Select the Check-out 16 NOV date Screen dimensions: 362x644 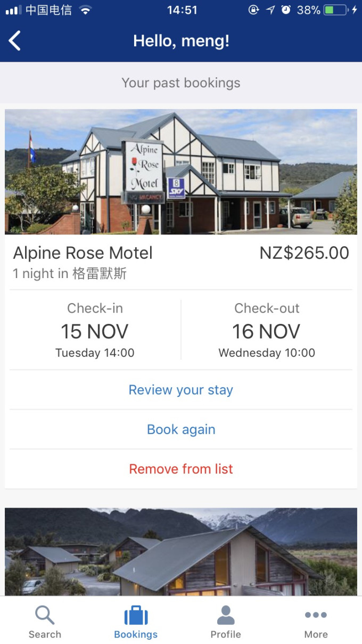click(267, 331)
